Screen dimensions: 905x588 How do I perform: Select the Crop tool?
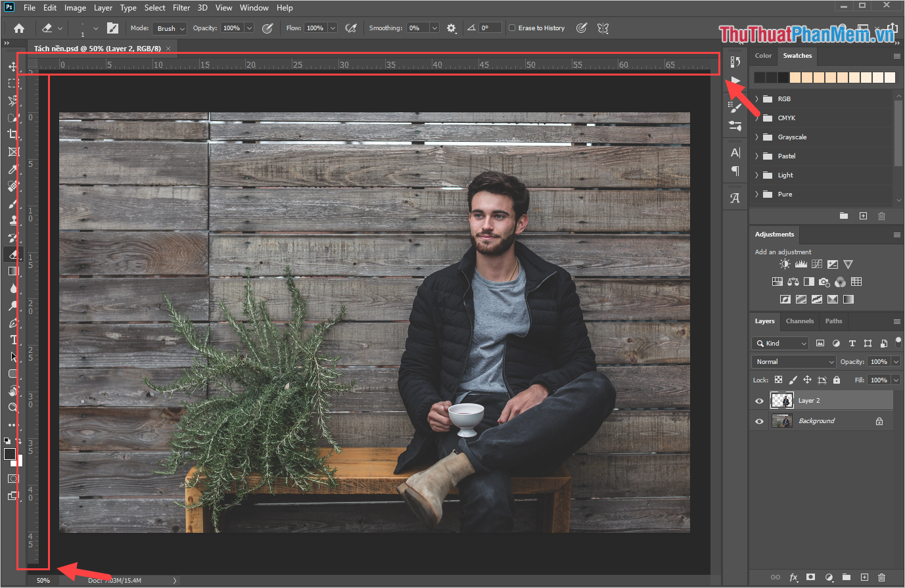click(12, 135)
